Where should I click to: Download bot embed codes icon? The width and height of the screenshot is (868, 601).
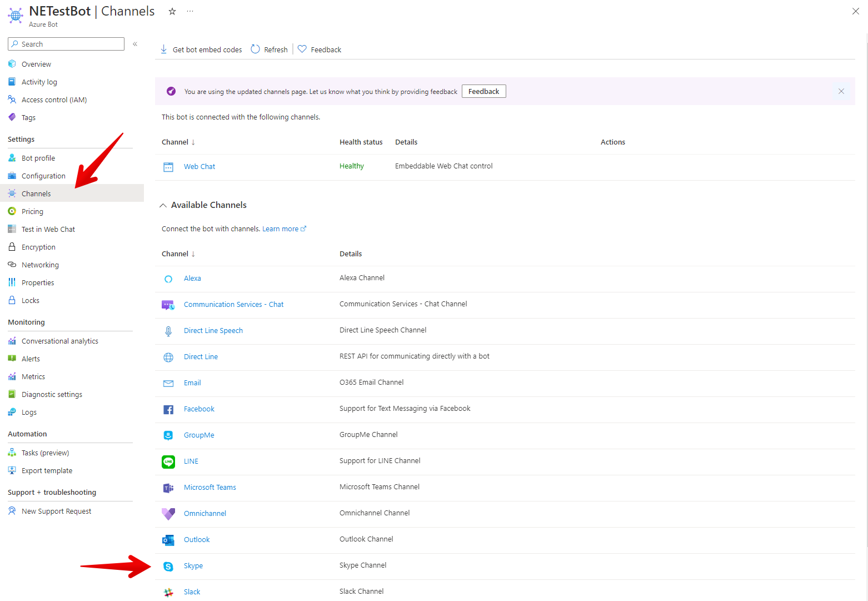164,49
